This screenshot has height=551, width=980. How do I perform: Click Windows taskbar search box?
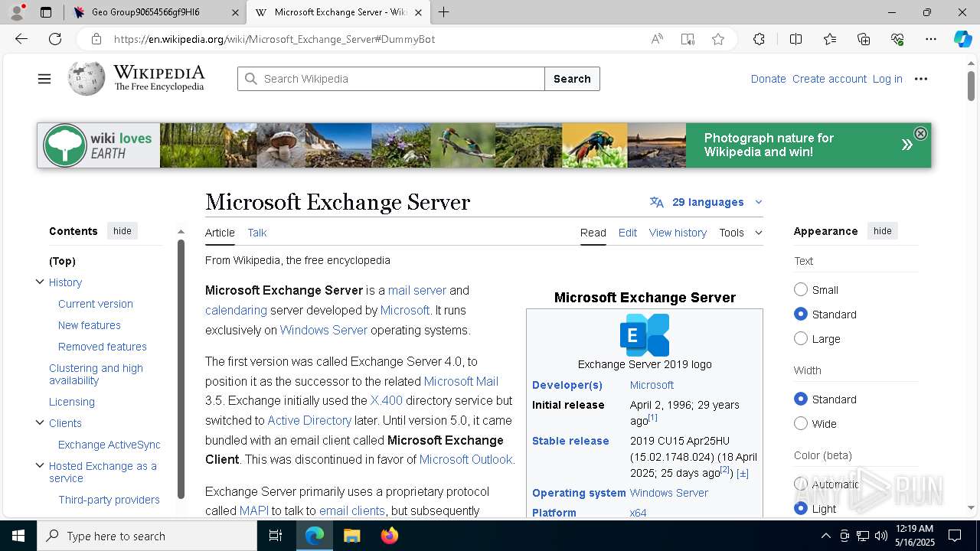[x=147, y=536]
